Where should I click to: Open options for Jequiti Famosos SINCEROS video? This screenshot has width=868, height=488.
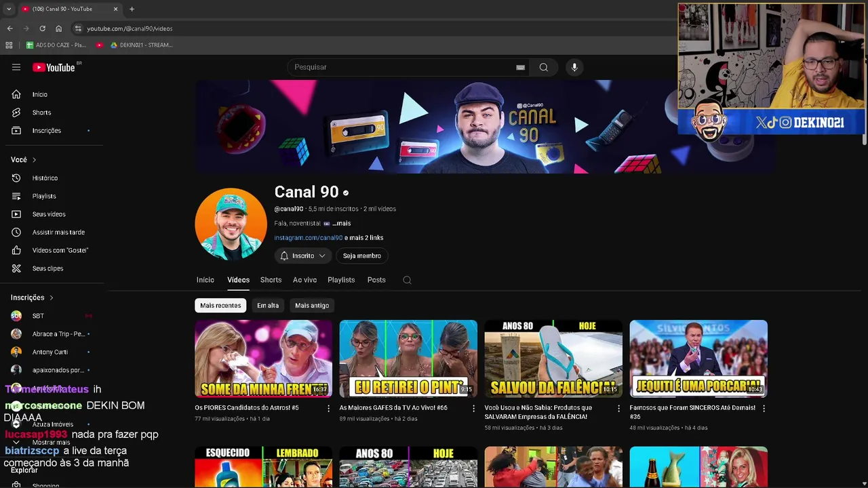click(764, 408)
